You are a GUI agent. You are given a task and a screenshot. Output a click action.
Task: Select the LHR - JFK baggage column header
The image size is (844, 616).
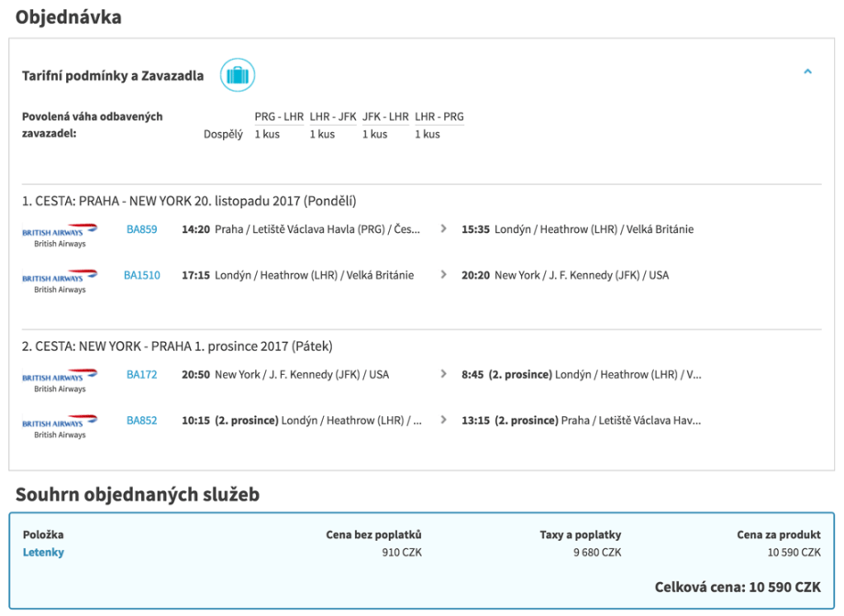332,116
